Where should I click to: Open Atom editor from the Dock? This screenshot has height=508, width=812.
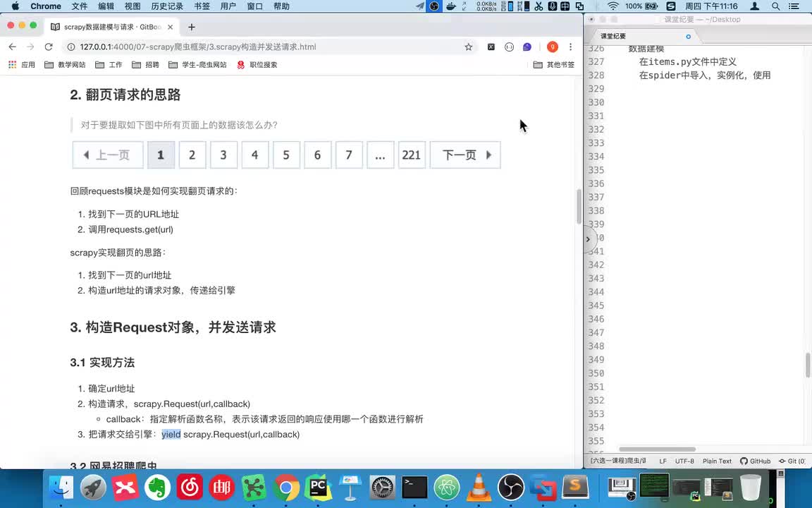(x=447, y=488)
